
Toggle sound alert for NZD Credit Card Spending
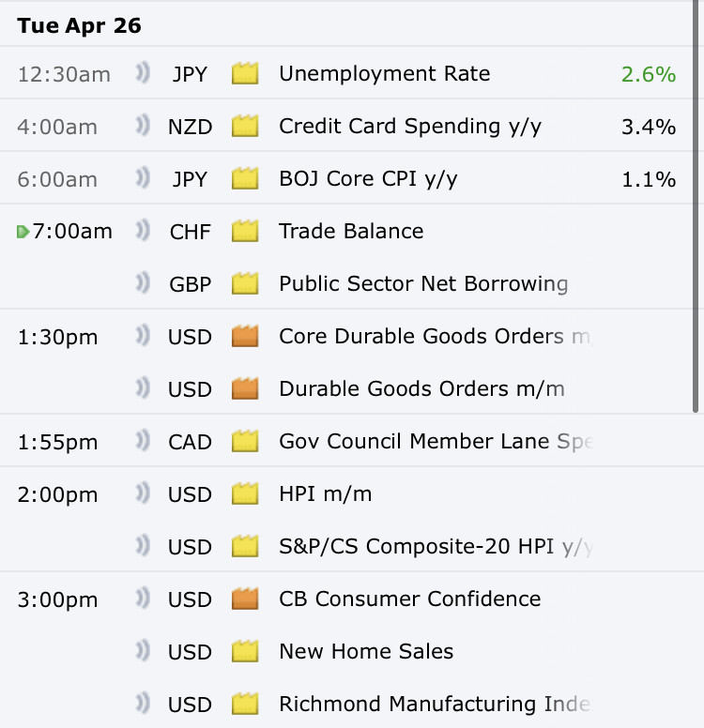click(143, 126)
